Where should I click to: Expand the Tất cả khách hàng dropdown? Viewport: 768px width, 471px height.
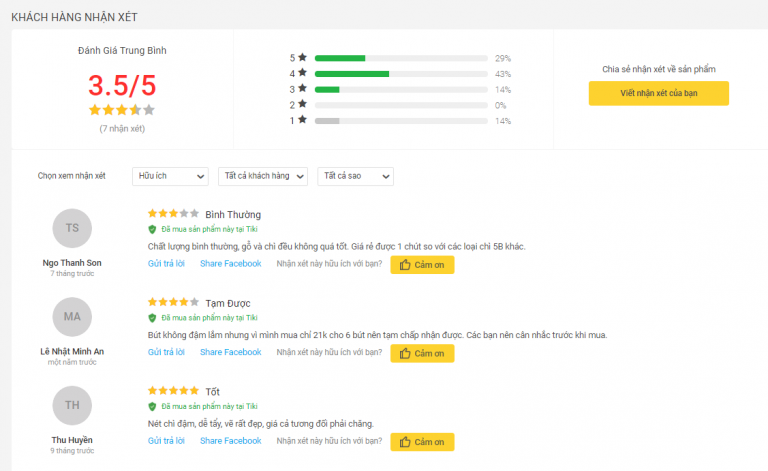(x=263, y=176)
